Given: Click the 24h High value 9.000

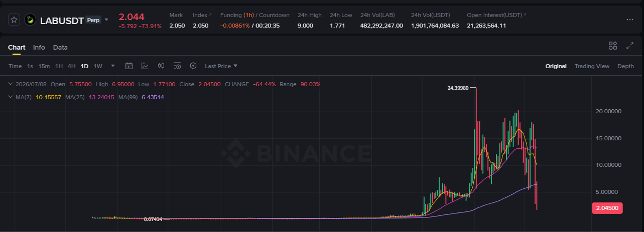Looking at the screenshot, I should [x=305, y=26].
